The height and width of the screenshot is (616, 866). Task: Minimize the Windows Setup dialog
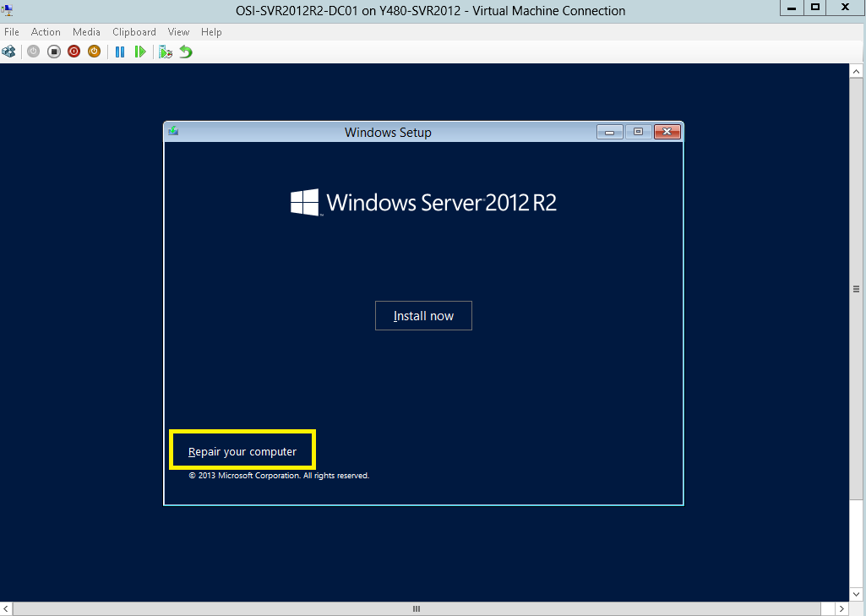610,132
